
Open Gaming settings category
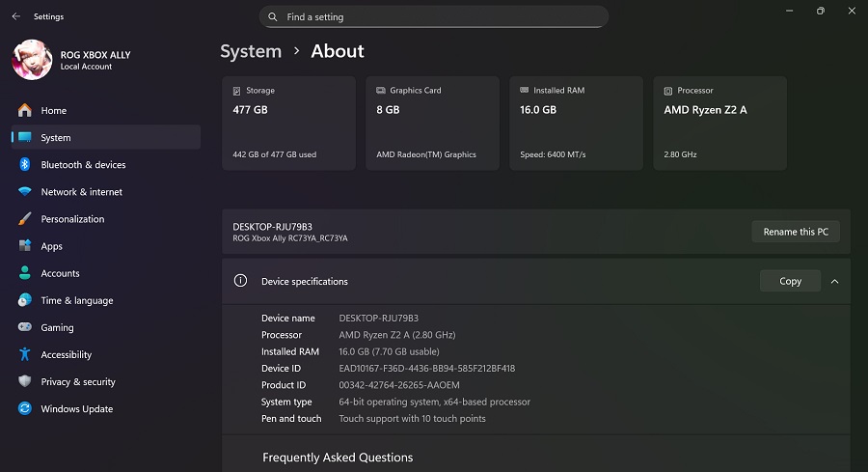coord(57,327)
